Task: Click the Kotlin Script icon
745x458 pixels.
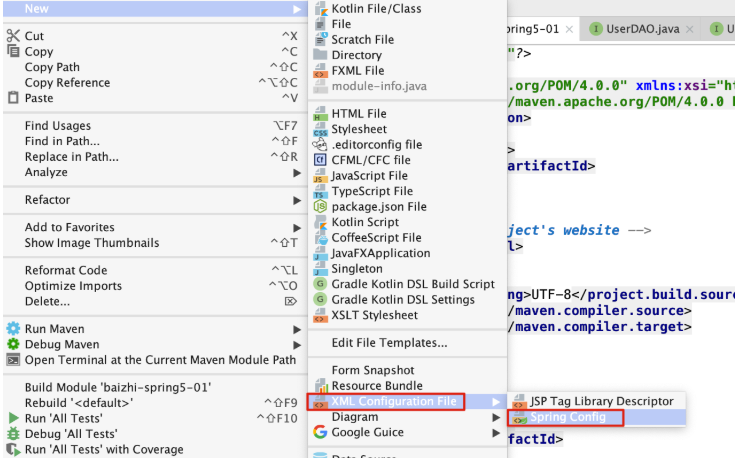Action: click(x=321, y=222)
